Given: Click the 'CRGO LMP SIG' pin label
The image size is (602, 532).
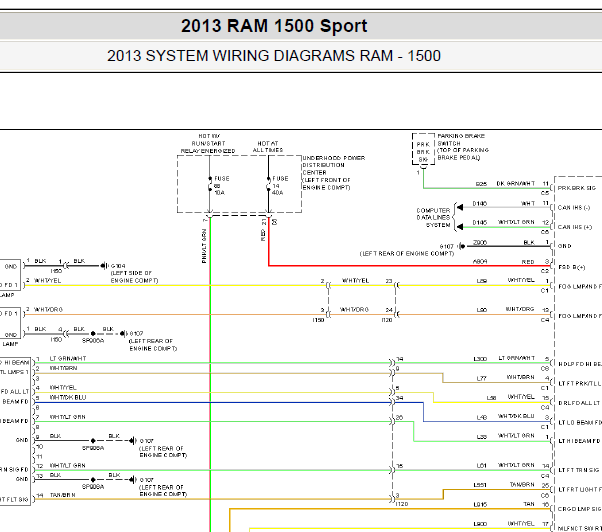Looking at the screenshot, I should coord(578,509).
